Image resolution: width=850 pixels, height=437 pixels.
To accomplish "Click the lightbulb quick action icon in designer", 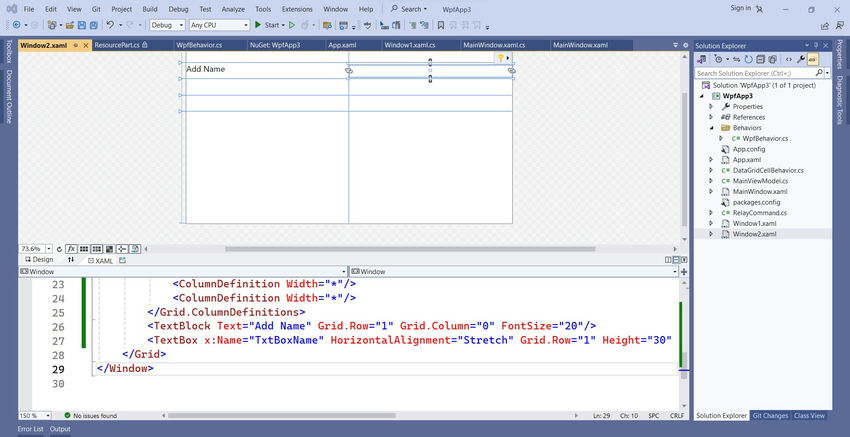I will tap(500, 58).
